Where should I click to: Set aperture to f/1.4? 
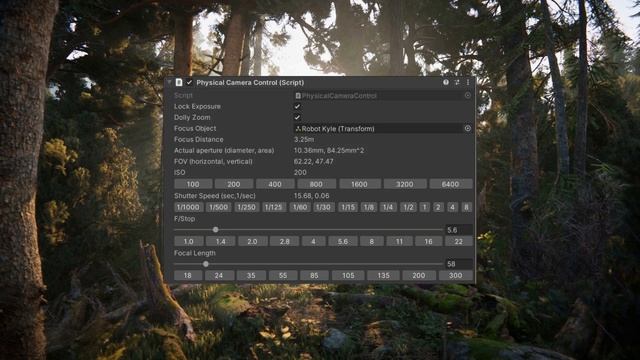[x=221, y=242]
